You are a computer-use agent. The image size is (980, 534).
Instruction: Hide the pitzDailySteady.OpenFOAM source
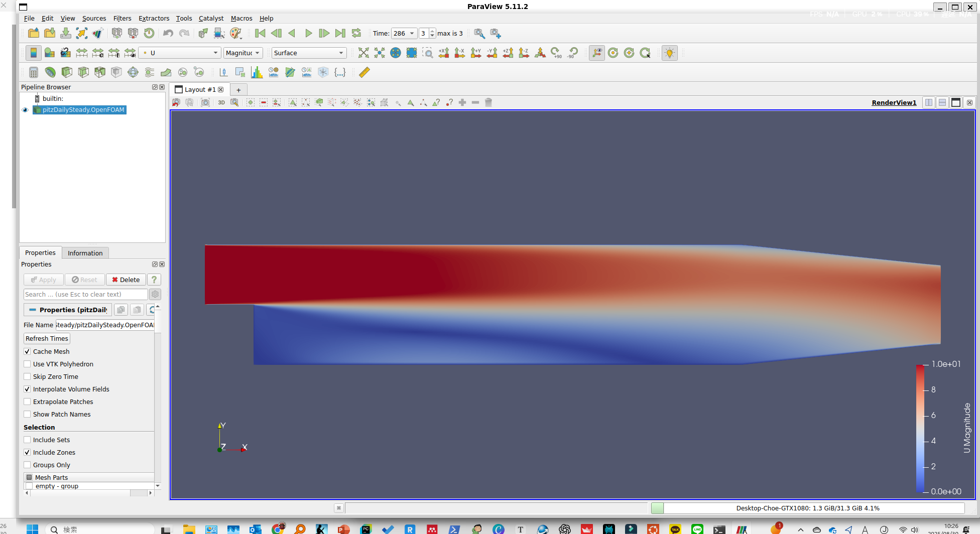coord(25,110)
